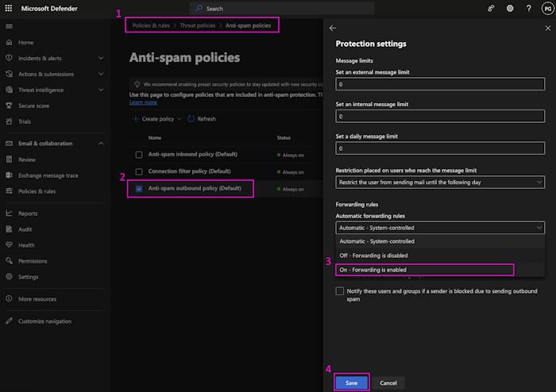556x392 pixels.
Task: Select Off - Forwarding is disabled option
Action: tap(440, 256)
